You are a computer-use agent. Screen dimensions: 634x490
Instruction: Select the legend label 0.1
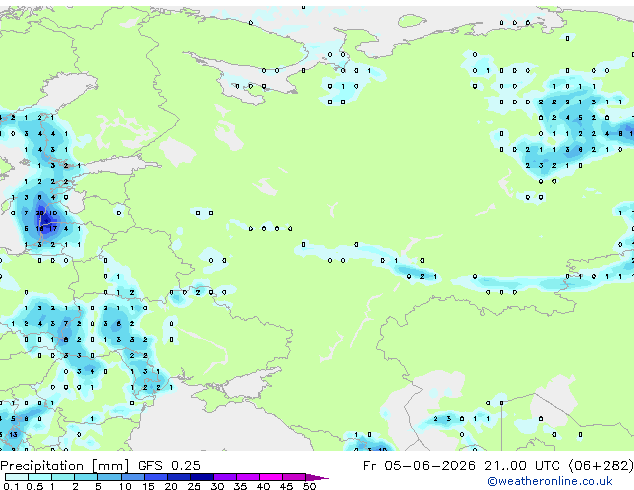tap(10, 486)
